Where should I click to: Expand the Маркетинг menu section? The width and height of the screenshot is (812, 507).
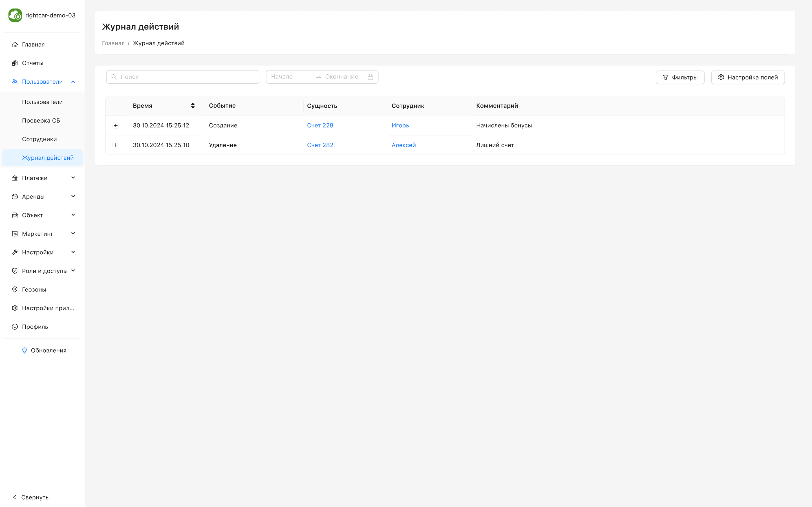(73, 234)
